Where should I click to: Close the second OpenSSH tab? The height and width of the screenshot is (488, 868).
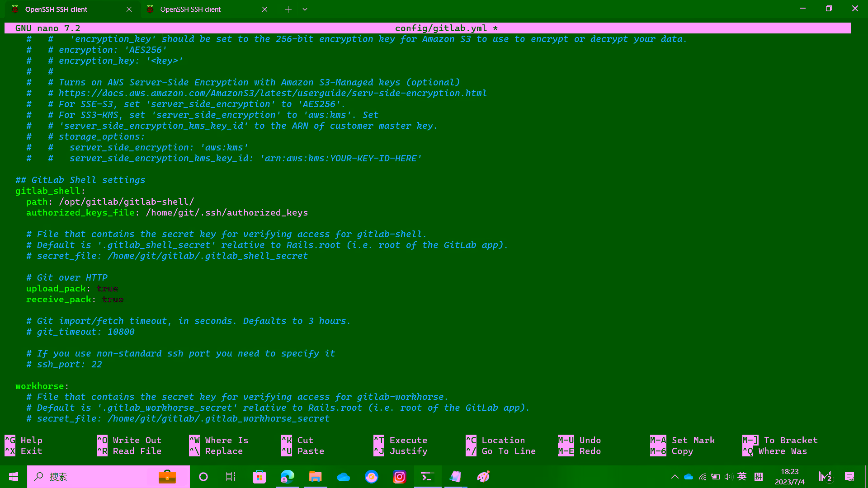[264, 9]
